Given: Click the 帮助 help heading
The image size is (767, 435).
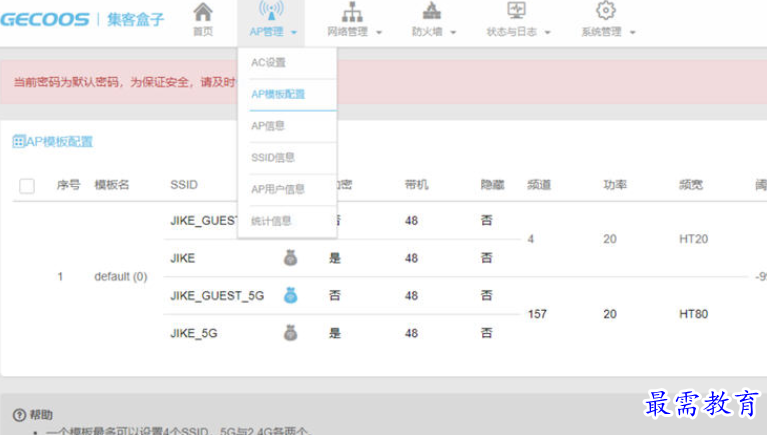Looking at the screenshot, I should coord(41,415).
